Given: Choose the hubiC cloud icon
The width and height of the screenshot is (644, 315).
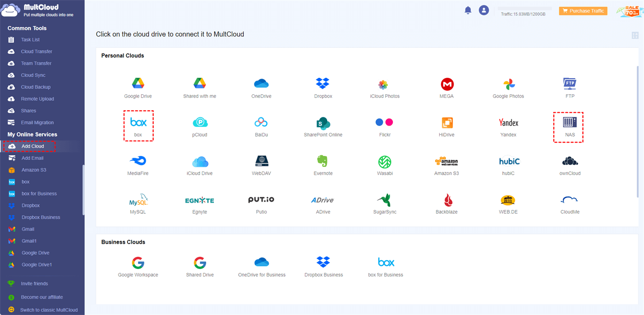Looking at the screenshot, I should click(508, 161).
